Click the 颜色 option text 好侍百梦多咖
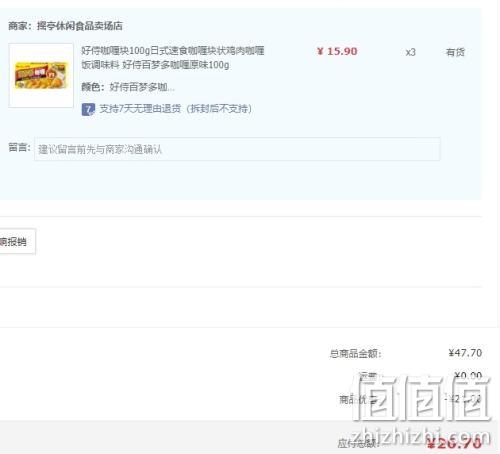The width and height of the screenshot is (500, 454). click(142, 87)
